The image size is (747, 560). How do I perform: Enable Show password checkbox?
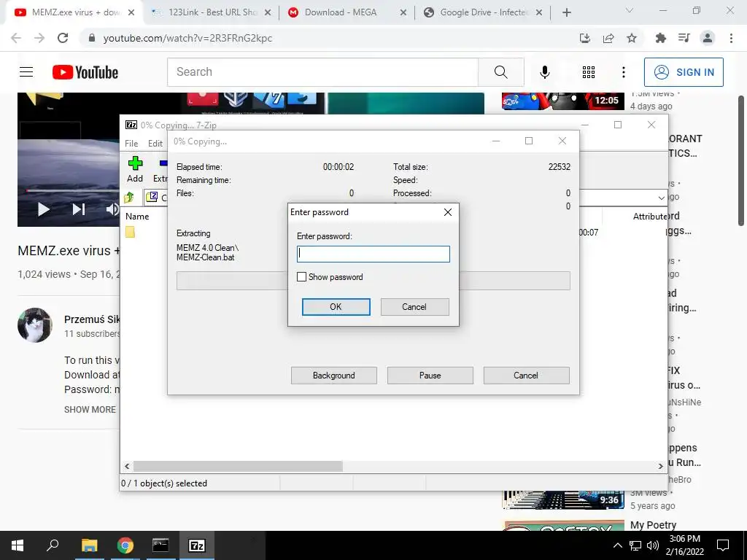[301, 276]
